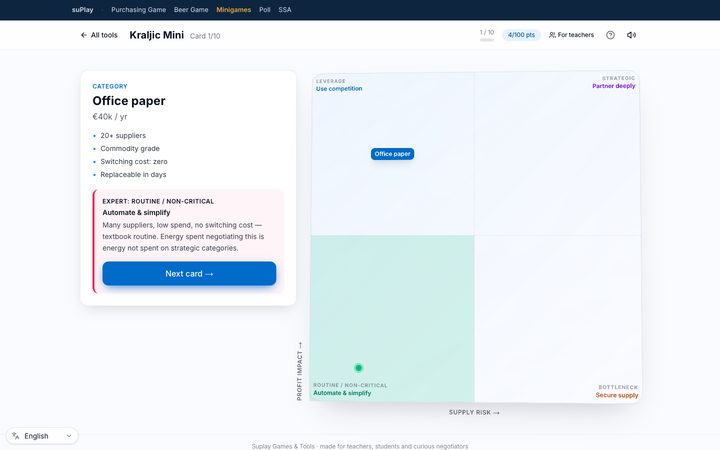Click the 4/100 pts score badge
Viewport: 720px width, 450px height.
pos(521,35)
